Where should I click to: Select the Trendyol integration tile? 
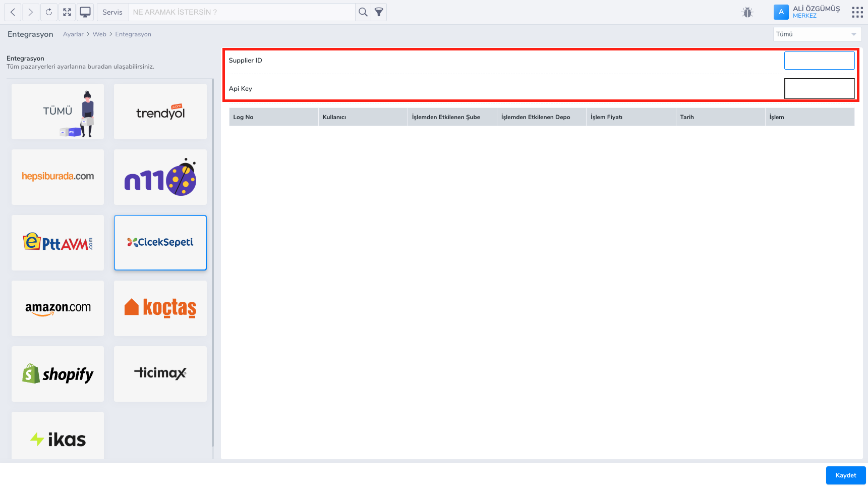(160, 112)
